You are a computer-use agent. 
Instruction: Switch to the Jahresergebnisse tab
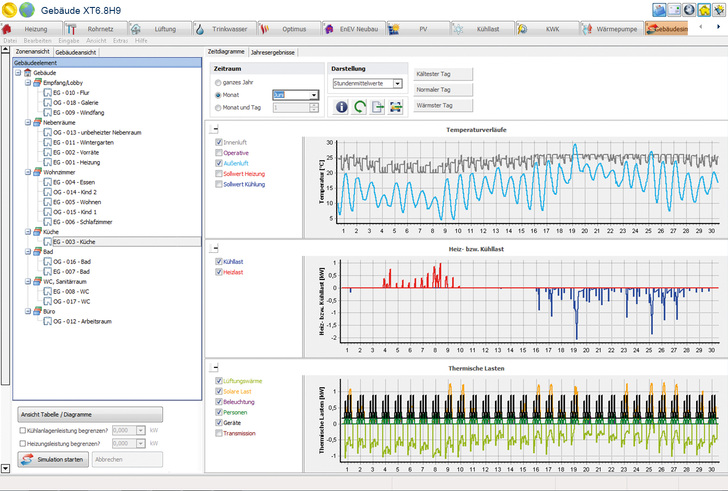[271, 50]
